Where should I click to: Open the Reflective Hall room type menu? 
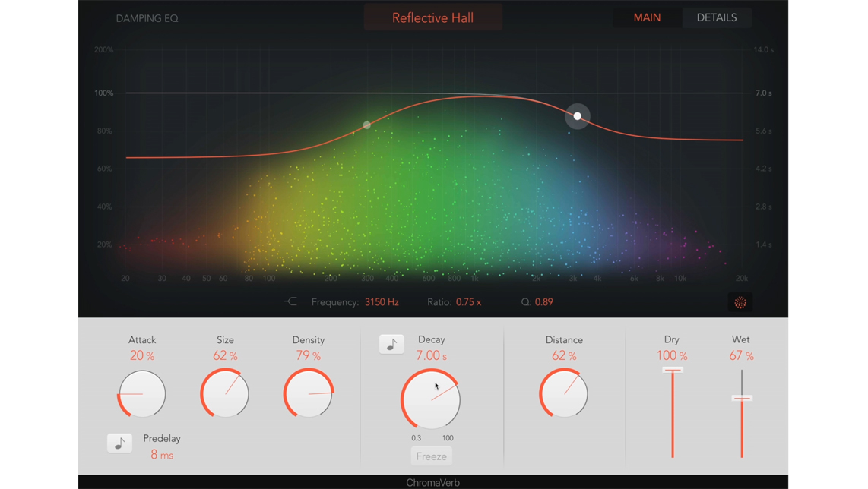point(432,17)
